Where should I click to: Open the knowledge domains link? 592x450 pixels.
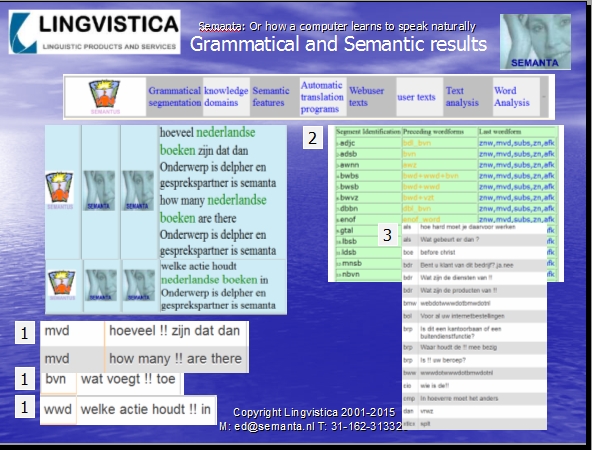coord(226,97)
